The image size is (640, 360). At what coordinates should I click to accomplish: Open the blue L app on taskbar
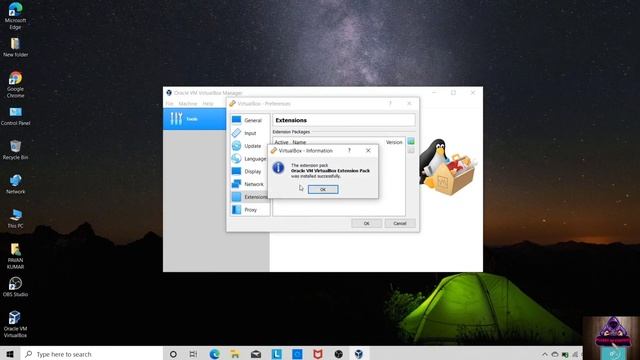pyautogui.click(x=276, y=354)
